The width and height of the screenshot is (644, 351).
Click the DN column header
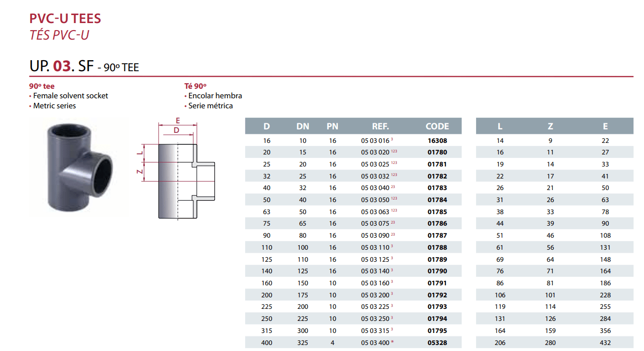303,126
